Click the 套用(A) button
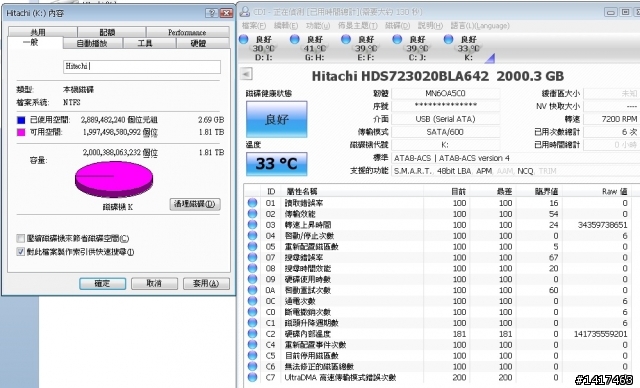 (x=206, y=283)
